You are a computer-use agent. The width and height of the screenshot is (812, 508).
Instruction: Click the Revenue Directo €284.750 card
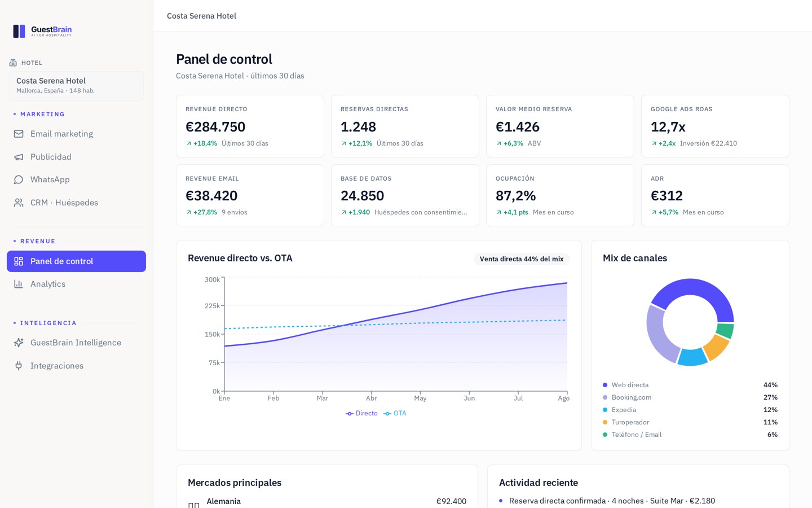pos(250,126)
